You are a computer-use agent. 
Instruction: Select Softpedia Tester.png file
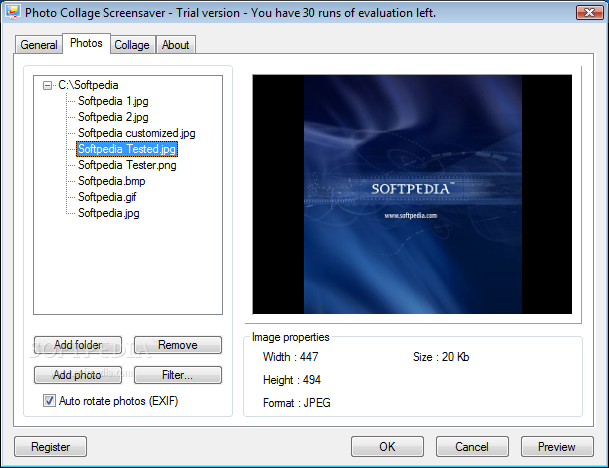127,165
